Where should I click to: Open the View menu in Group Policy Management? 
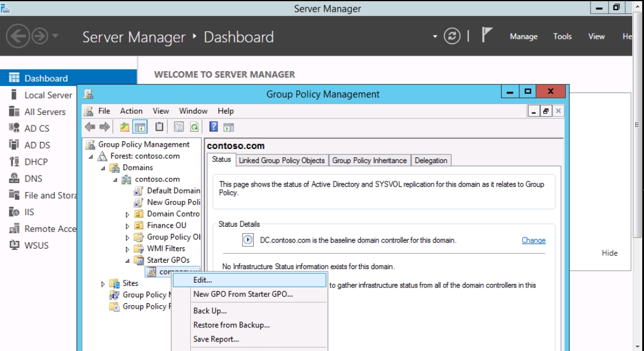161,111
